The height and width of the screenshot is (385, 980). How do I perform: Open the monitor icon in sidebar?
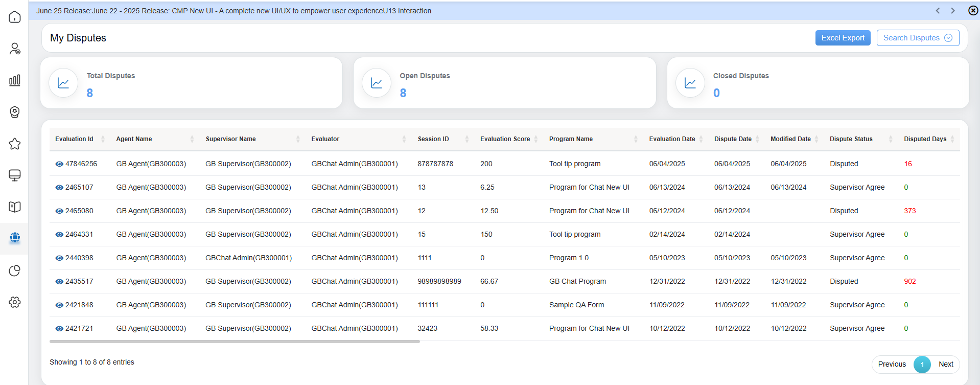(15, 175)
